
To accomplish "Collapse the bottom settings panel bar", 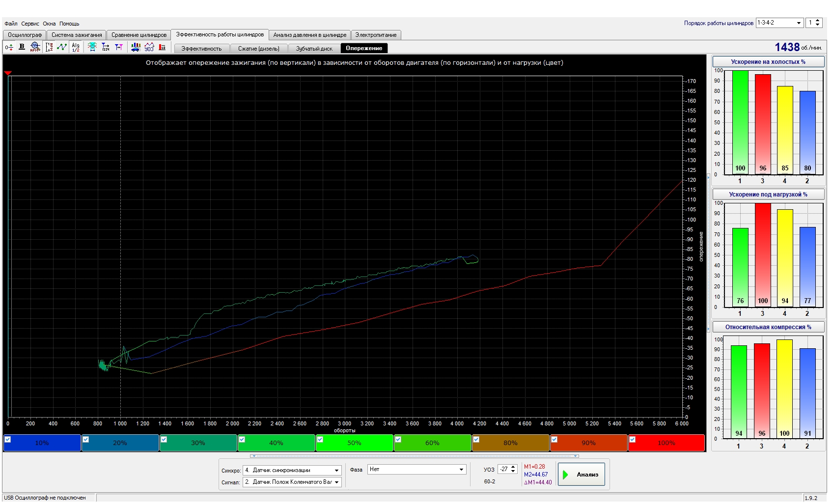I will point(415,456).
